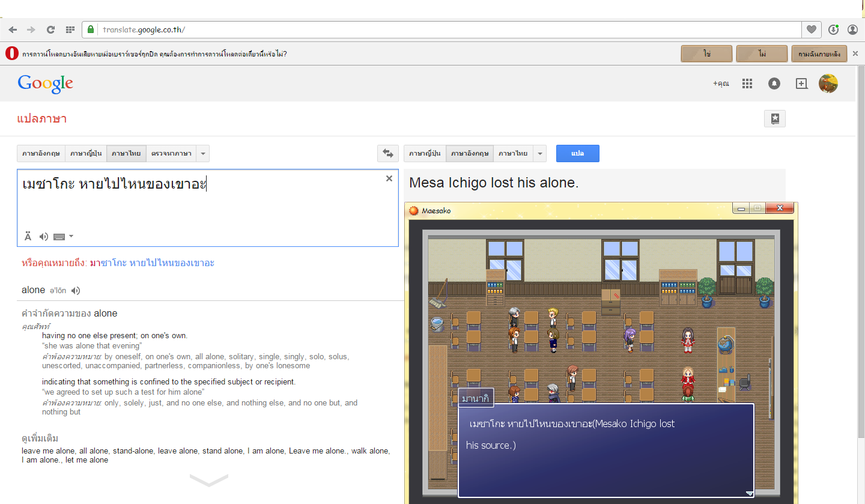This screenshot has width=865, height=504.
Task: Go forward in the browser
Action: click(x=31, y=29)
